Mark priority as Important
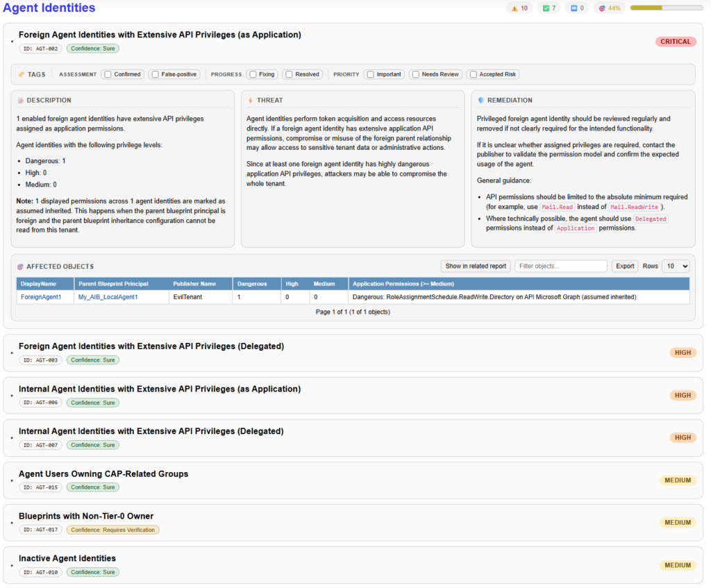Viewport: 711px width, 588px height. click(371, 74)
